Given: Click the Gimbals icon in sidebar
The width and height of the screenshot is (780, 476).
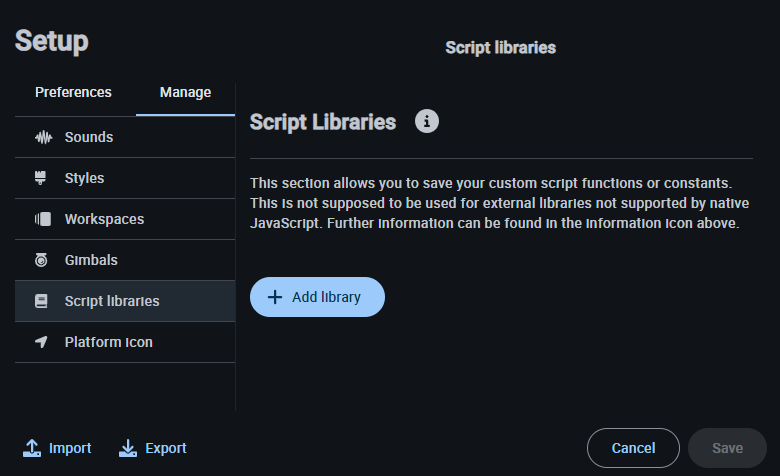Looking at the screenshot, I should point(42,260).
